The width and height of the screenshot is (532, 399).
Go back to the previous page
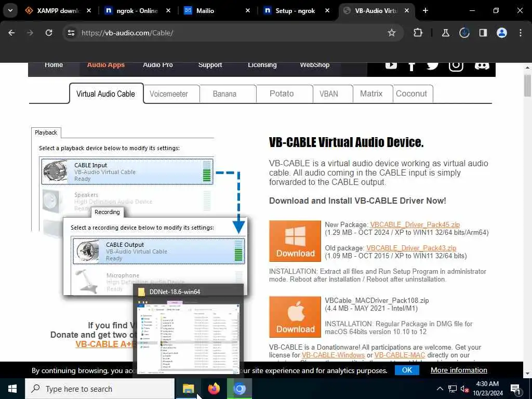click(11, 33)
